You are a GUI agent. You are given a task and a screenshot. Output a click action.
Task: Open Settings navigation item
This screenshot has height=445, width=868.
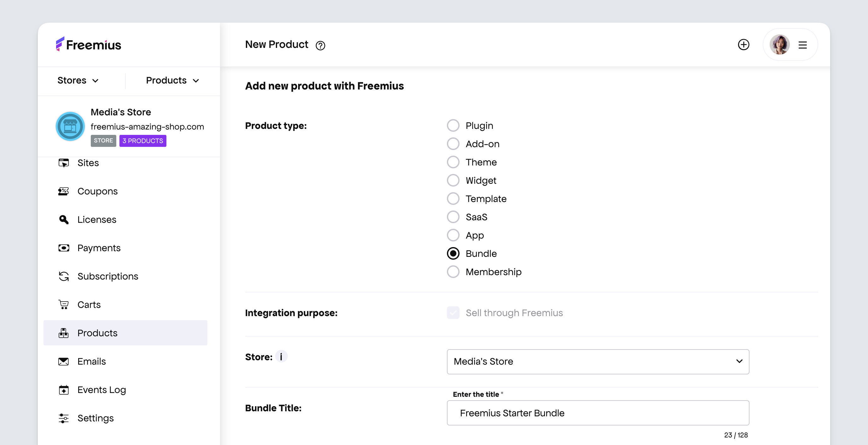(x=95, y=418)
